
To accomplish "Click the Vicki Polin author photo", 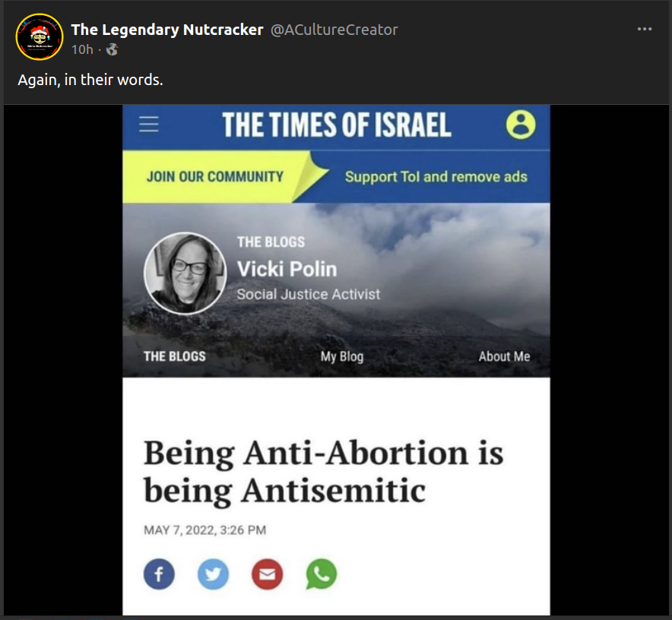I will pos(185,274).
